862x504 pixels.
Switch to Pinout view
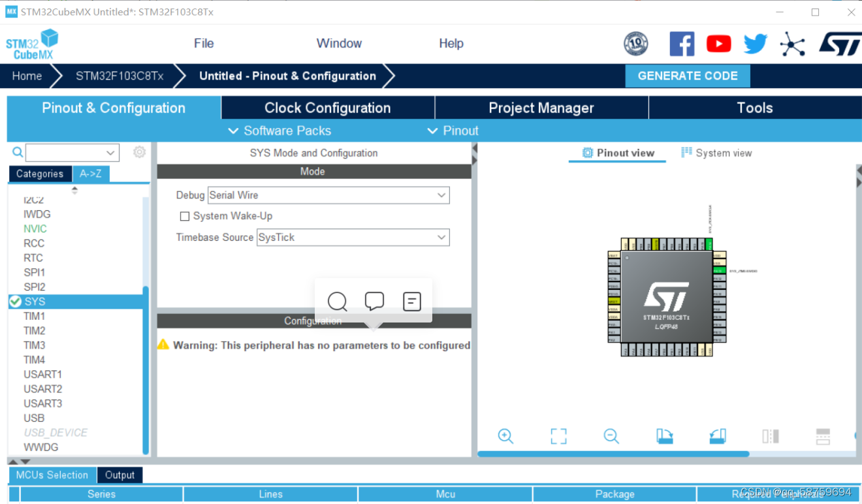pyautogui.click(x=616, y=152)
